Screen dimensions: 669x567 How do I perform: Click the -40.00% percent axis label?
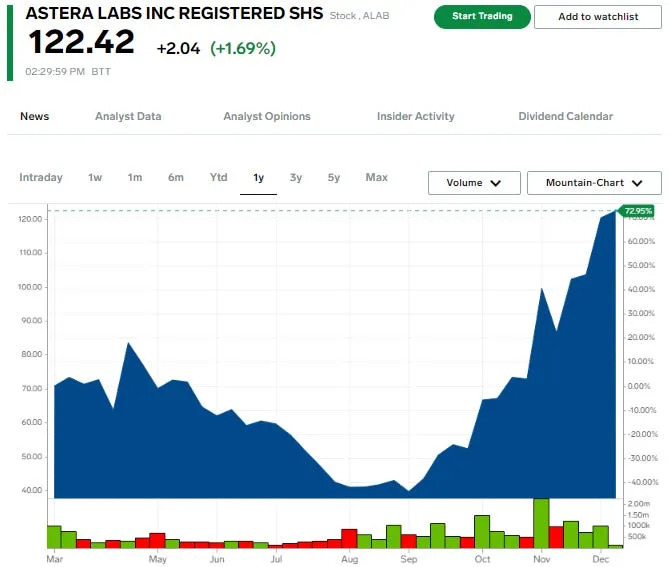[643, 482]
